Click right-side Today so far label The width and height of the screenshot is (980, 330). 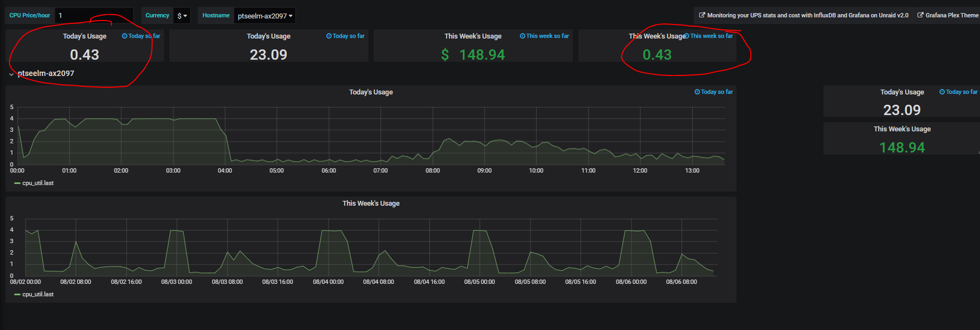pos(958,92)
